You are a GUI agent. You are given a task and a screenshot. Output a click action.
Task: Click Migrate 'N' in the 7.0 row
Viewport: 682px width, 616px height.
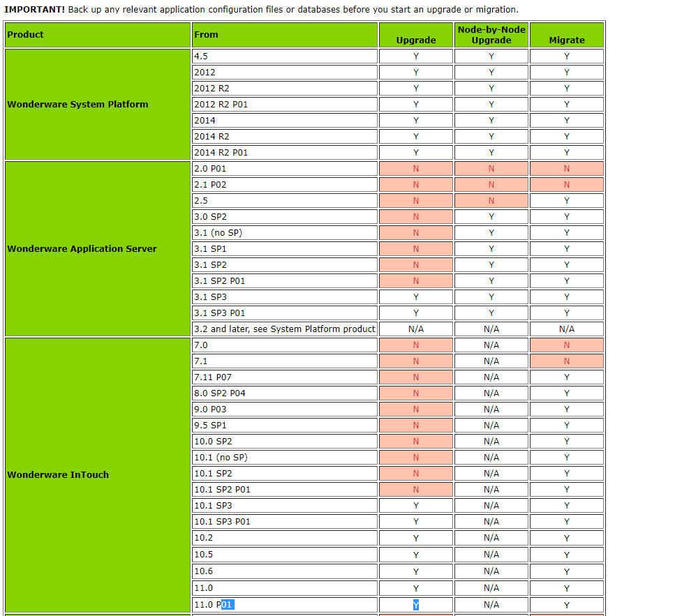coord(567,345)
